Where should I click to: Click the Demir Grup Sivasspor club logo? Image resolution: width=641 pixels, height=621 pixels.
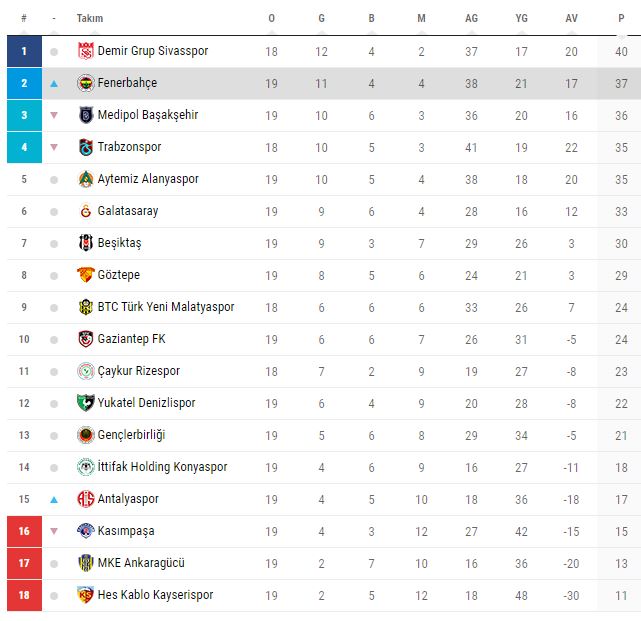[x=85, y=51]
